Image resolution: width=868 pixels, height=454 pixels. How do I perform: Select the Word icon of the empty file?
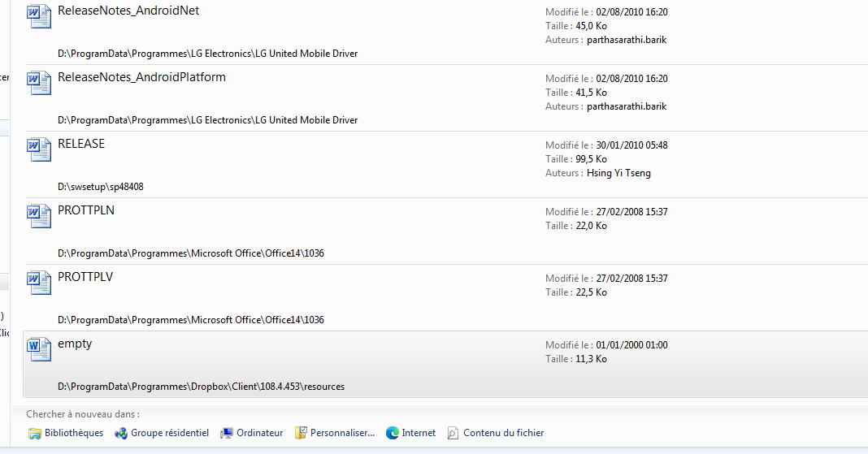tap(39, 349)
